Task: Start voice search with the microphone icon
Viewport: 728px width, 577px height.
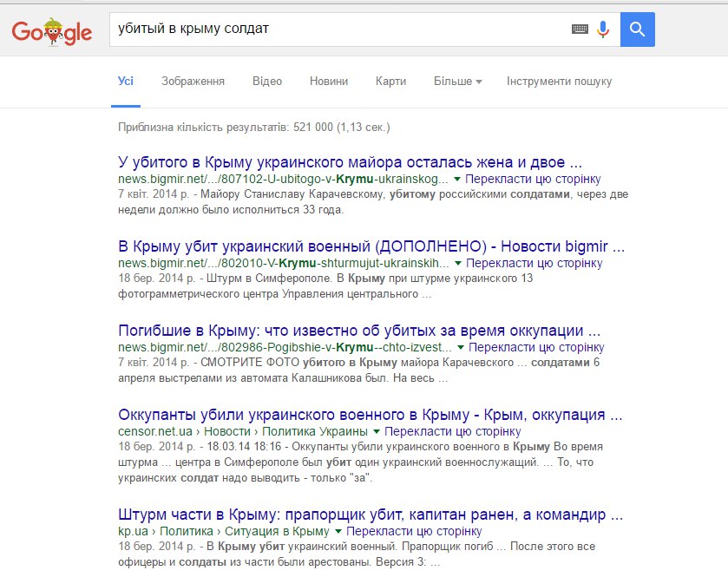Action: (x=603, y=30)
